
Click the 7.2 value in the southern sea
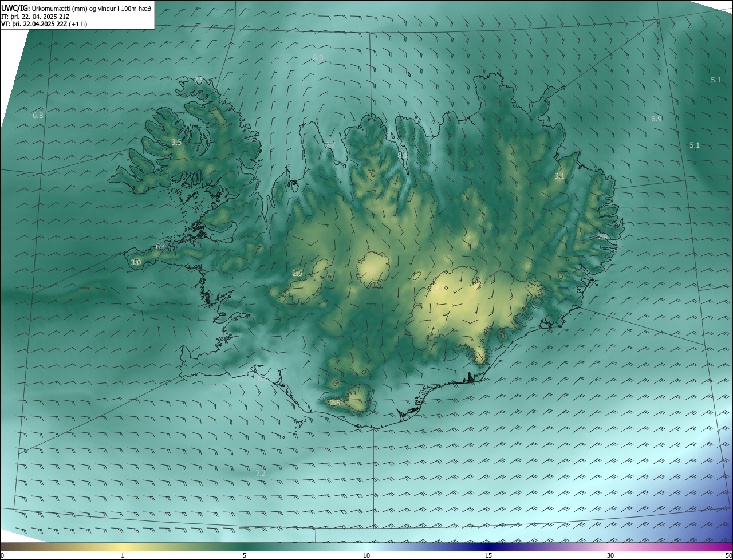click(x=261, y=474)
